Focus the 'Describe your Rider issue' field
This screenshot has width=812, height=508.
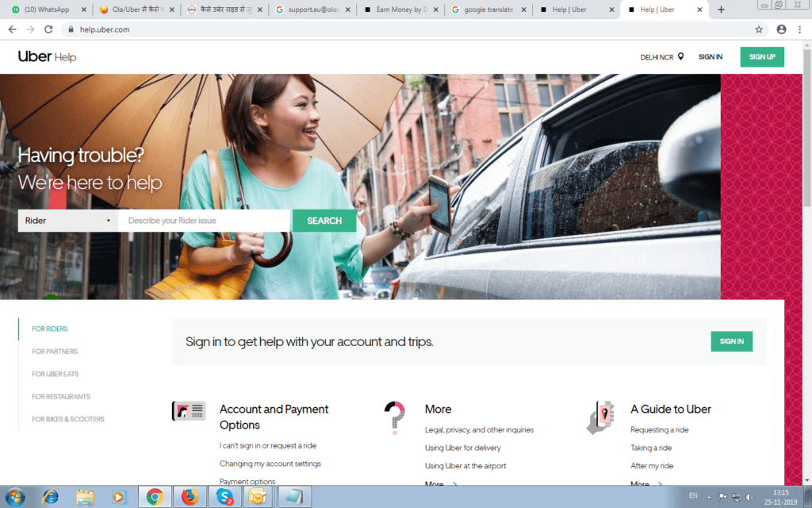click(x=204, y=221)
